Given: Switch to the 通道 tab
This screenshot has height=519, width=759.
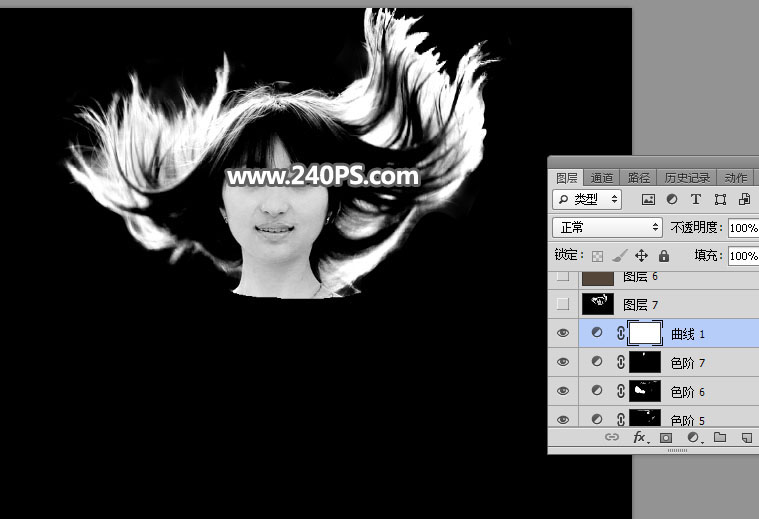Looking at the screenshot, I should pyautogui.click(x=602, y=177).
